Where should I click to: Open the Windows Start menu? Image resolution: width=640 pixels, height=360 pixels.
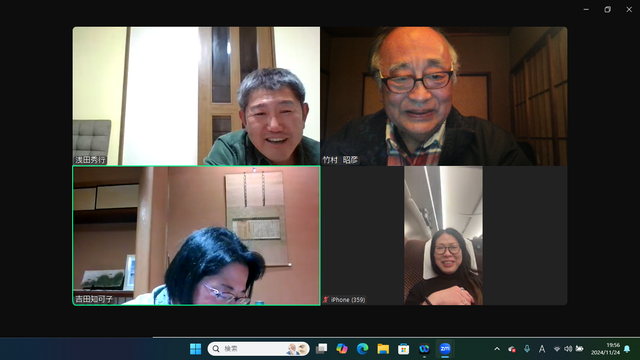click(196, 349)
